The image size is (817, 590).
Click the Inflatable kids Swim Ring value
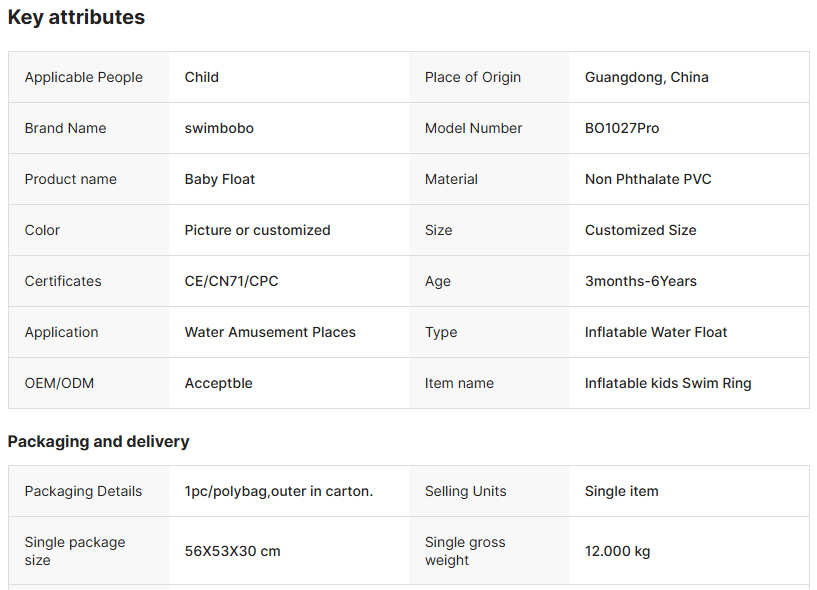[668, 383]
